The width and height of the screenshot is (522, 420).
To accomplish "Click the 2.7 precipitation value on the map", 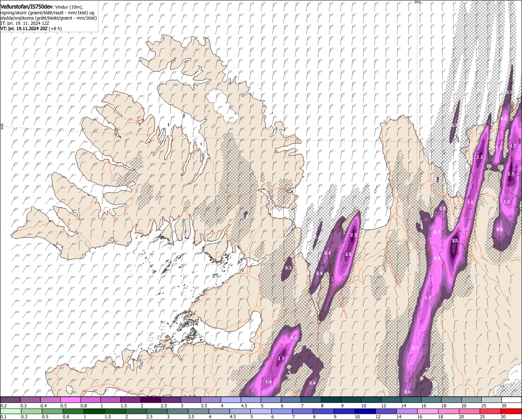I will [511, 174].
